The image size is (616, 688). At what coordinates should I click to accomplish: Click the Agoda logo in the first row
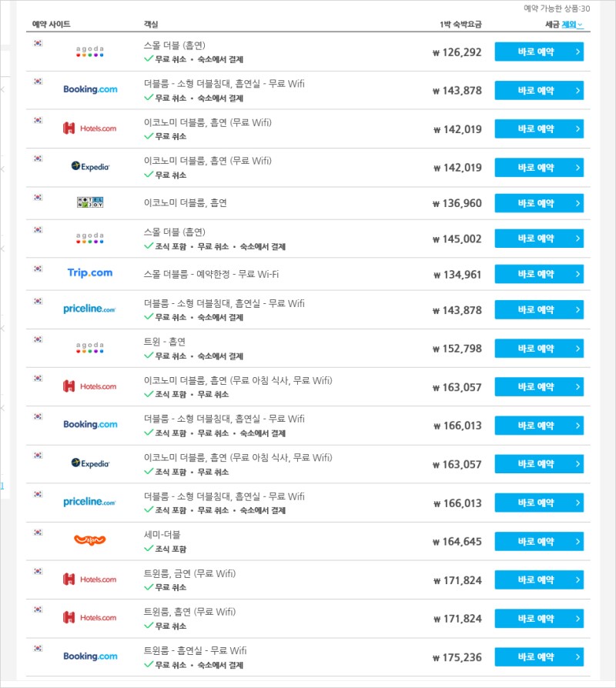tap(89, 52)
